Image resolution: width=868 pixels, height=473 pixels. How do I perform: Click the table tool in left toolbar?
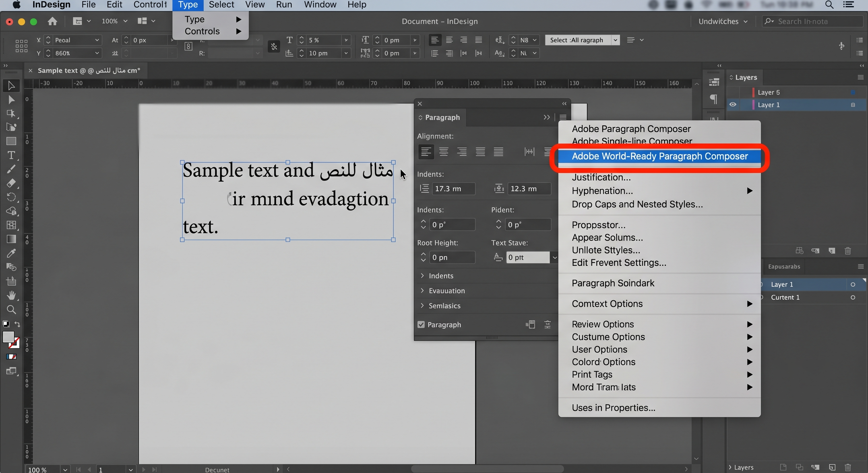point(11,225)
